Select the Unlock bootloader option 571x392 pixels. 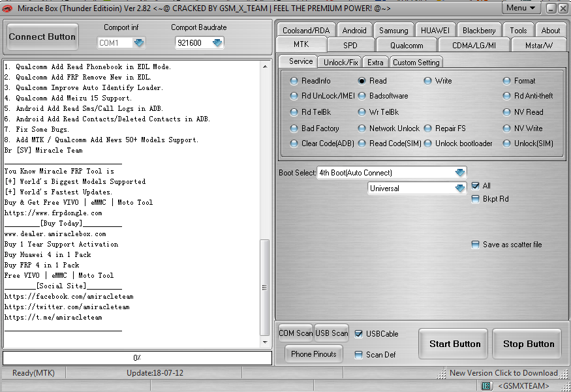point(427,143)
